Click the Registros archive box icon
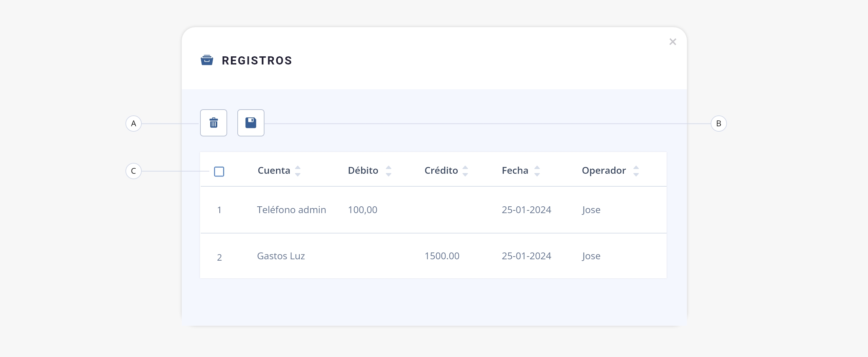 click(207, 60)
